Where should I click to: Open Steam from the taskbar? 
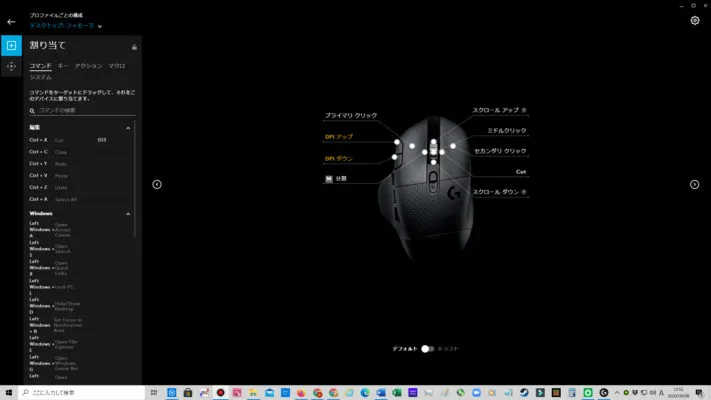pos(524,393)
